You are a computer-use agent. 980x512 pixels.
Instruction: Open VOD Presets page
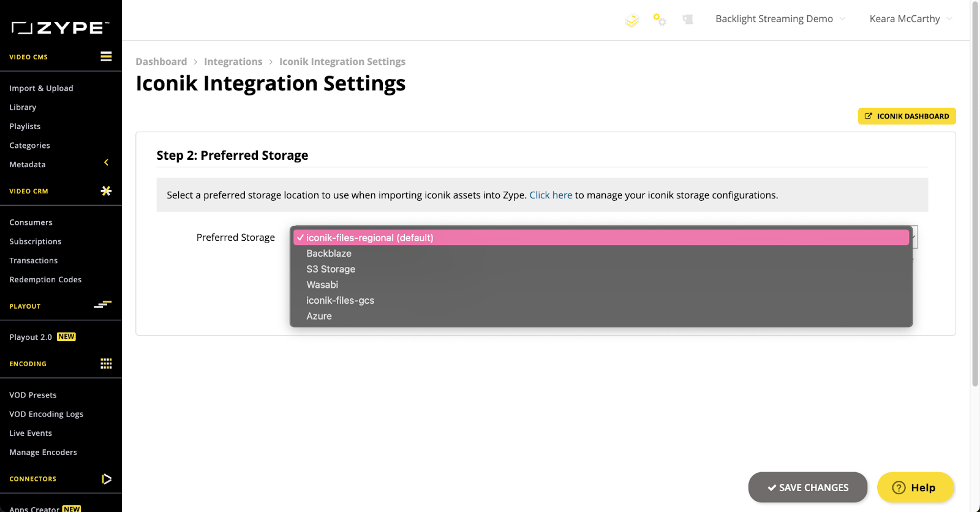point(33,395)
